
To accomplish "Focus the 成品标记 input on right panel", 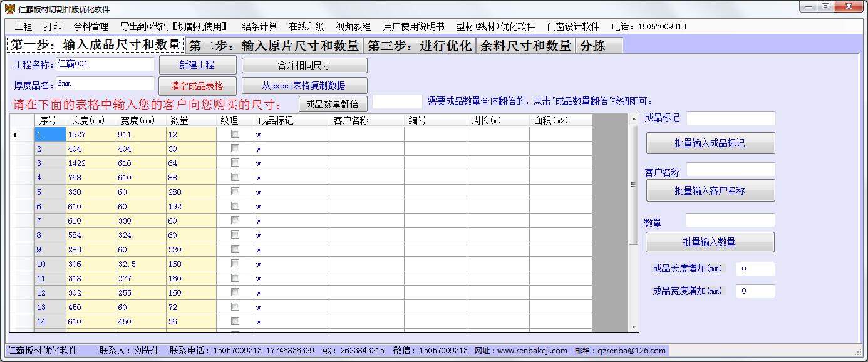I will tap(731, 118).
